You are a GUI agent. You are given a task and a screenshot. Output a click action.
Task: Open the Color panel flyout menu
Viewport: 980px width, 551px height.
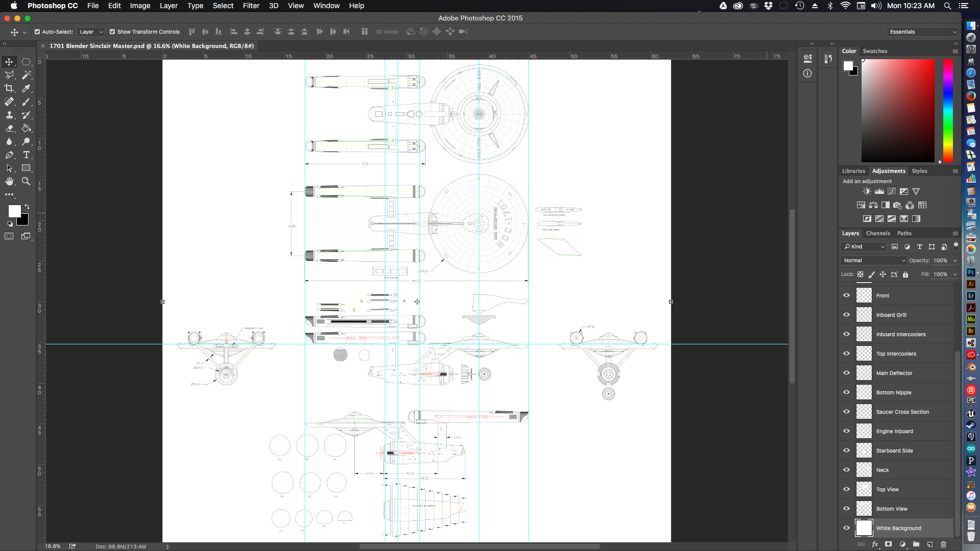pos(955,51)
